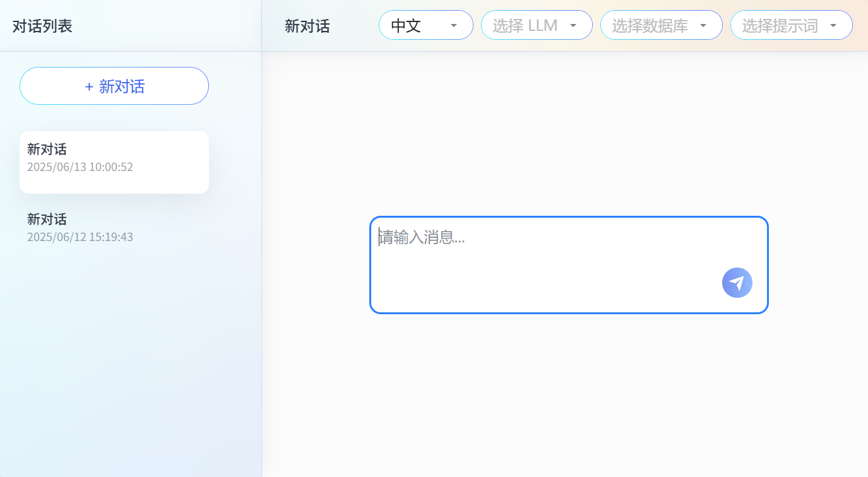This screenshot has height=477, width=868.
Task: Click the caret icon beside 选择 LLM
Action: click(573, 26)
